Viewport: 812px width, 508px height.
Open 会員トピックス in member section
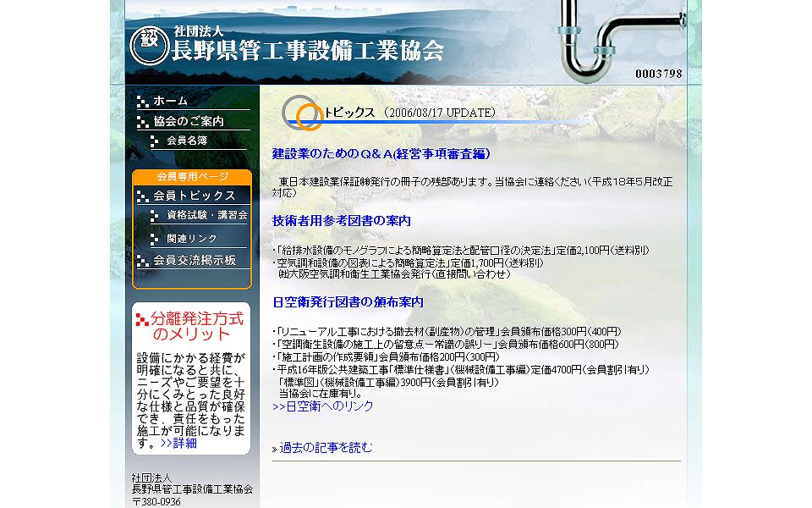(x=195, y=196)
